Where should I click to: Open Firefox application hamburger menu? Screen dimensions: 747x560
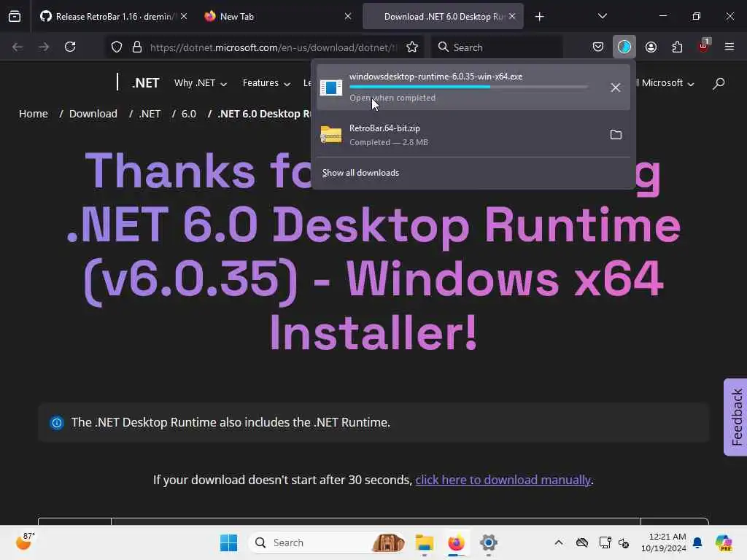point(729,47)
